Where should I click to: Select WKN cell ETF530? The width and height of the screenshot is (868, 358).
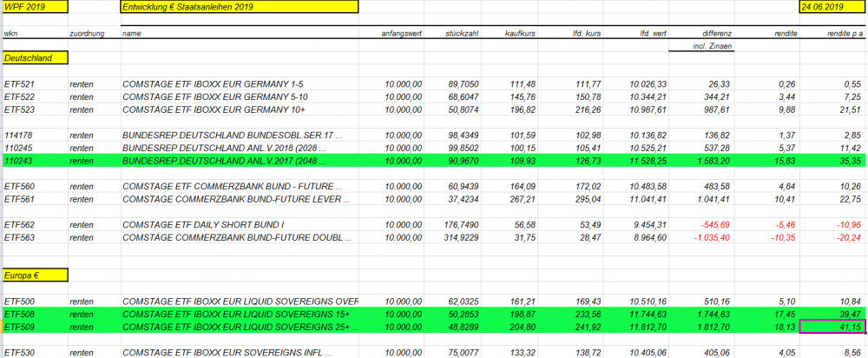pos(19,353)
